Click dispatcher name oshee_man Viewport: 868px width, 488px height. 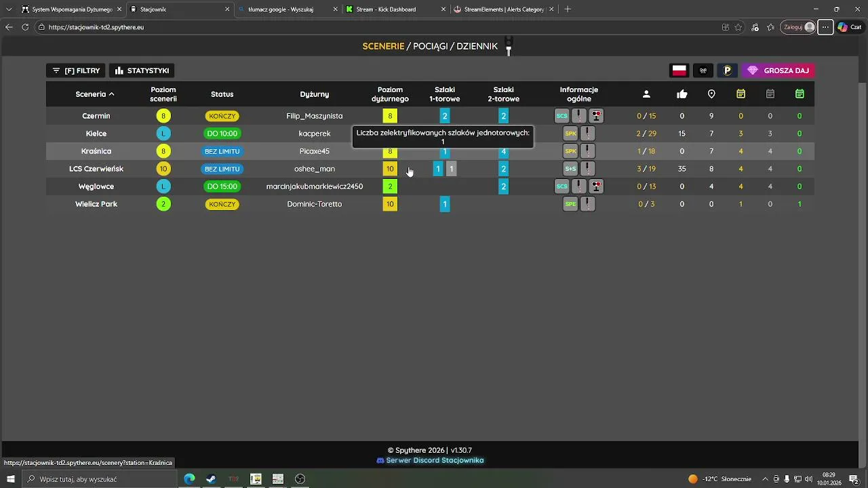coord(315,169)
